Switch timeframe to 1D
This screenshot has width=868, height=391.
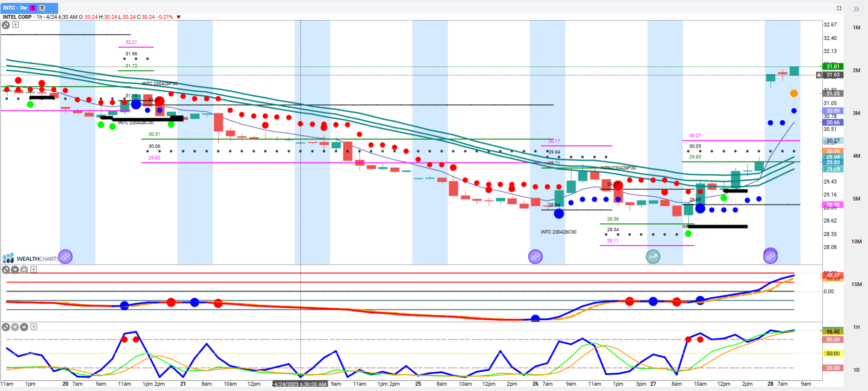pyautogui.click(x=856, y=370)
